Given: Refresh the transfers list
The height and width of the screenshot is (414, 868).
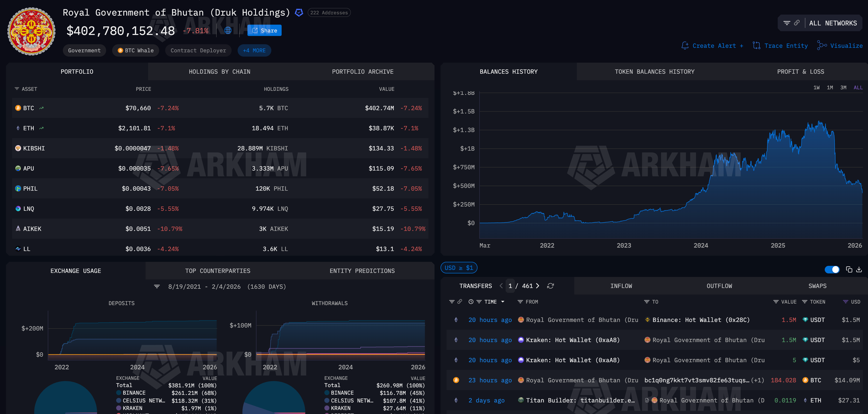Looking at the screenshot, I should 550,286.
